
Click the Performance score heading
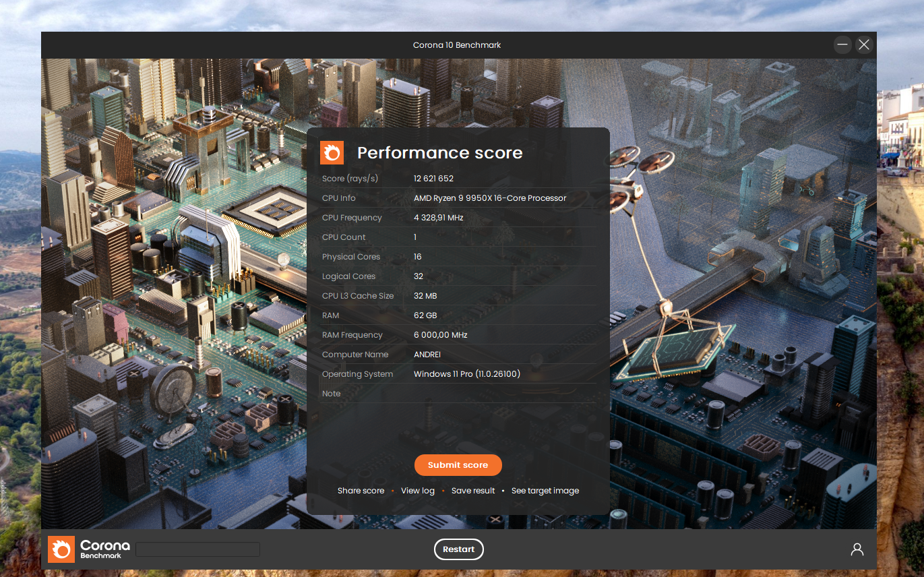[440, 153]
